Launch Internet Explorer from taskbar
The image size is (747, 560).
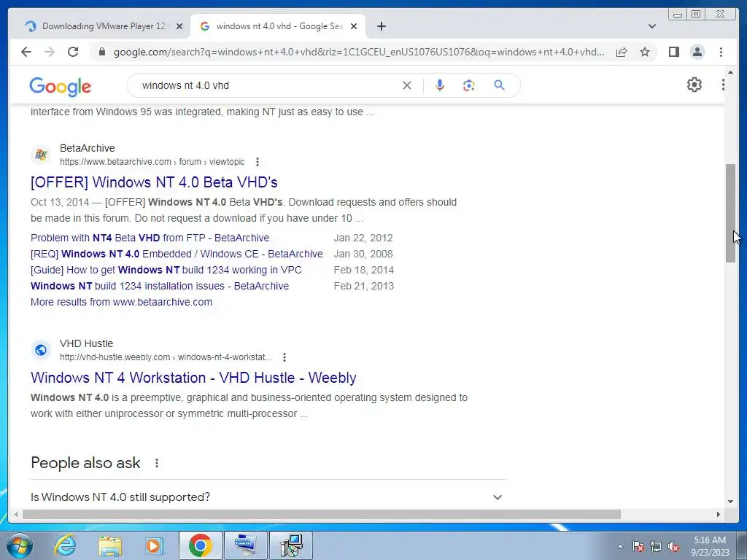click(x=65, y=545)
